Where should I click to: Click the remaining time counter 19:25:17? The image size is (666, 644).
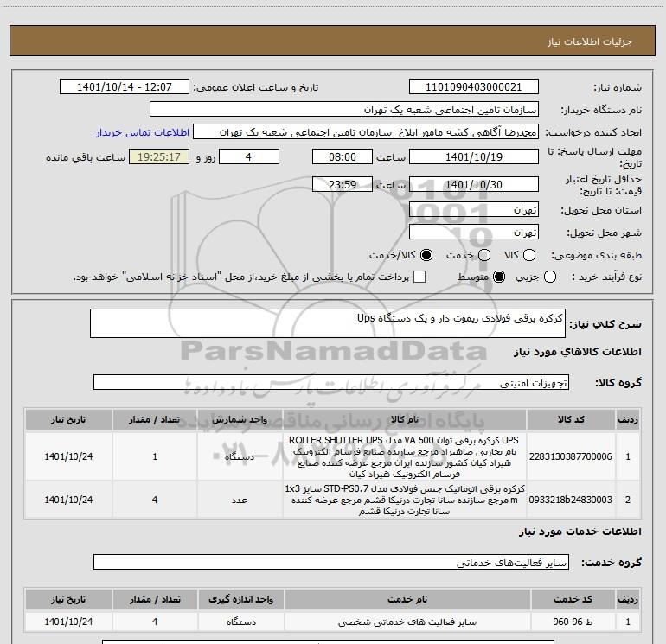pyautogui.click(x=159, y=156)
